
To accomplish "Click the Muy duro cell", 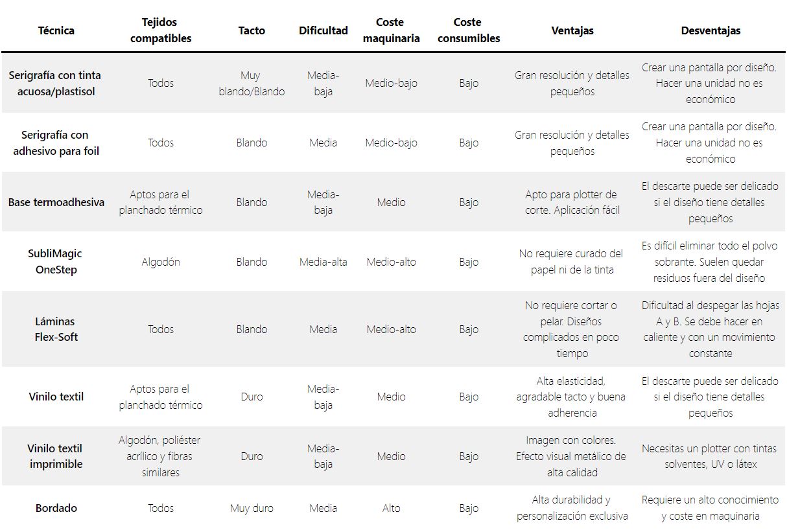I will [252, 508].
